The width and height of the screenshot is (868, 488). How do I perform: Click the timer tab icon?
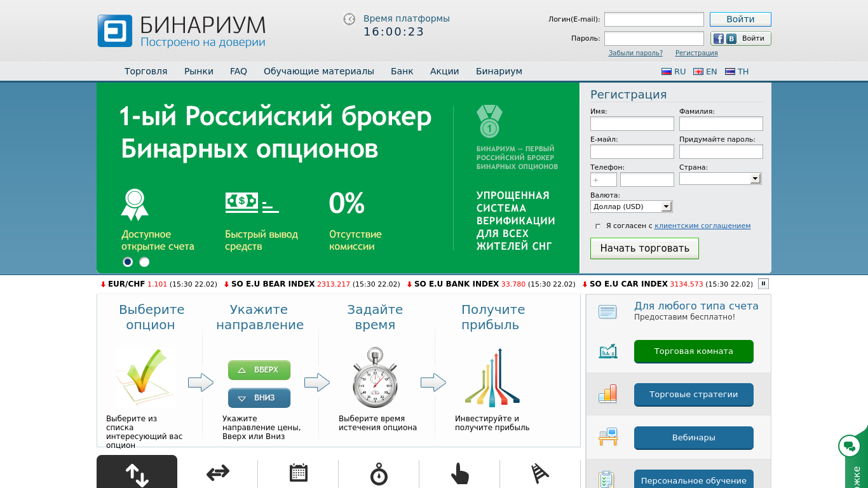[x=379, y=473]
